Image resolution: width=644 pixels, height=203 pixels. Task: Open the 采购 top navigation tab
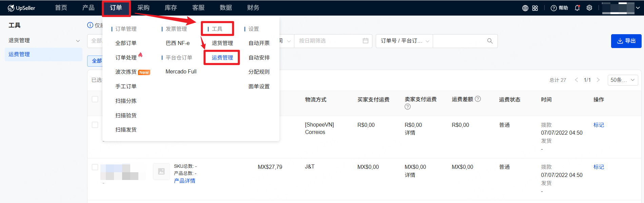tap(143, 8)
